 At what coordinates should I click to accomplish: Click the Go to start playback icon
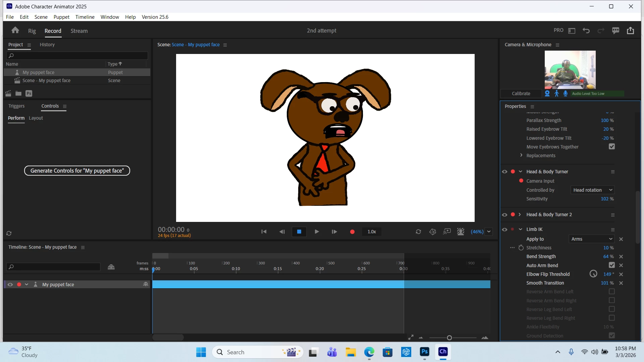pyautogui.click(x=264, y=232)
